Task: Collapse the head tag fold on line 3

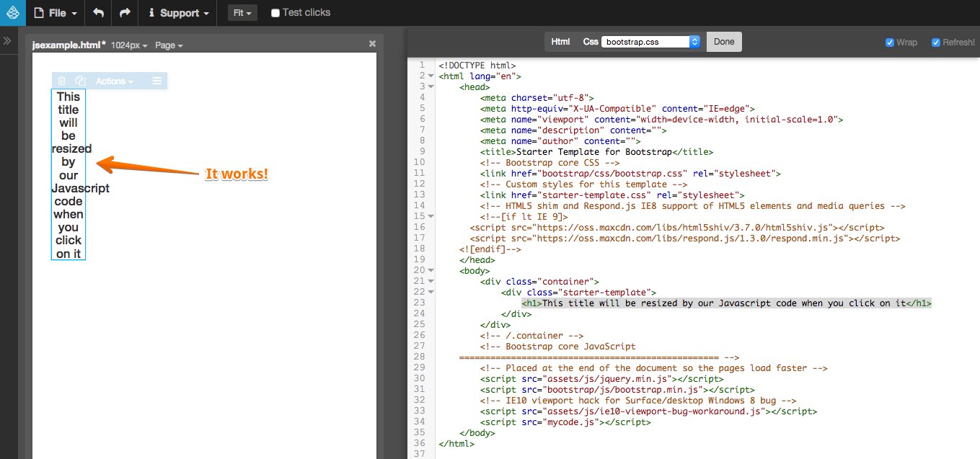Action: pyautogui.click(x=431, y=86)
